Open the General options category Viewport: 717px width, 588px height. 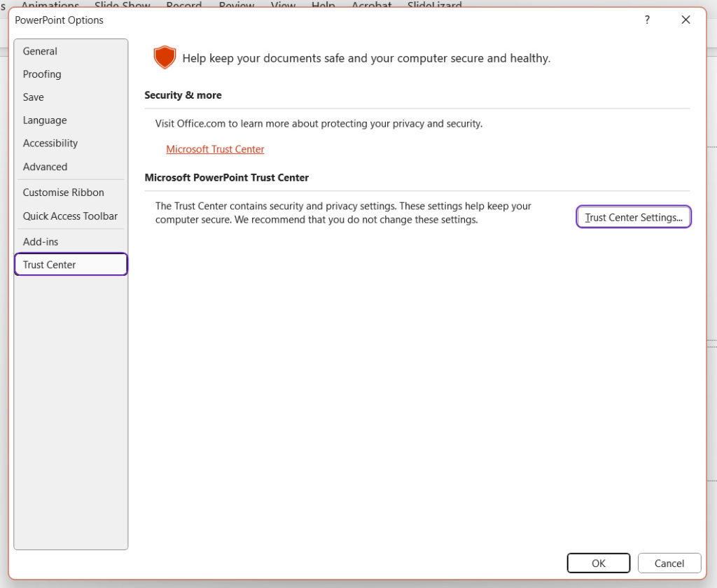(x=71, y=51)
